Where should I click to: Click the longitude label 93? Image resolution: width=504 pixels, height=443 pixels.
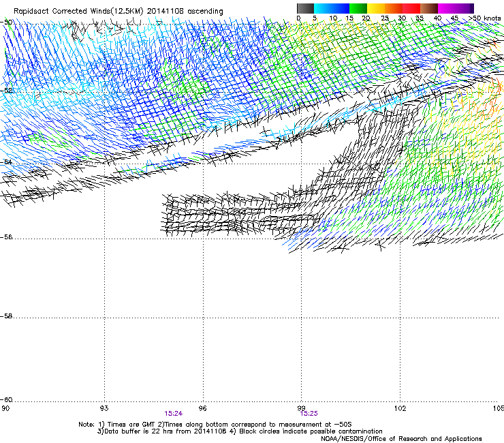(x=104, y=408)
